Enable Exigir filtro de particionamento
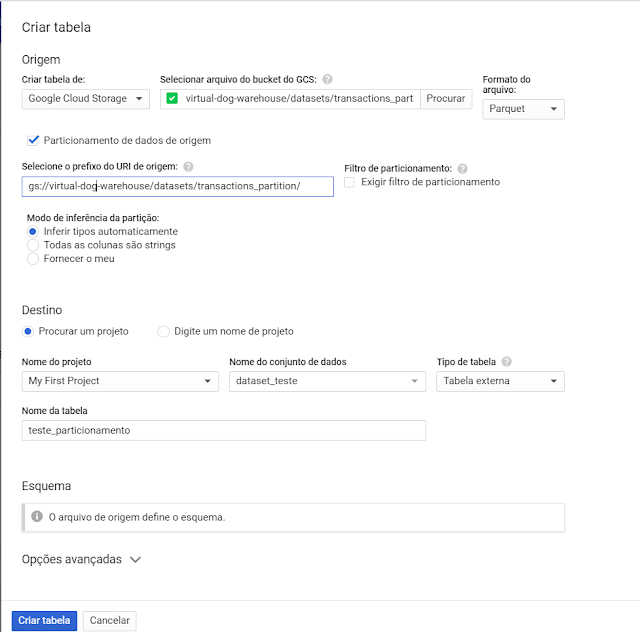 [x=349, y=182]
